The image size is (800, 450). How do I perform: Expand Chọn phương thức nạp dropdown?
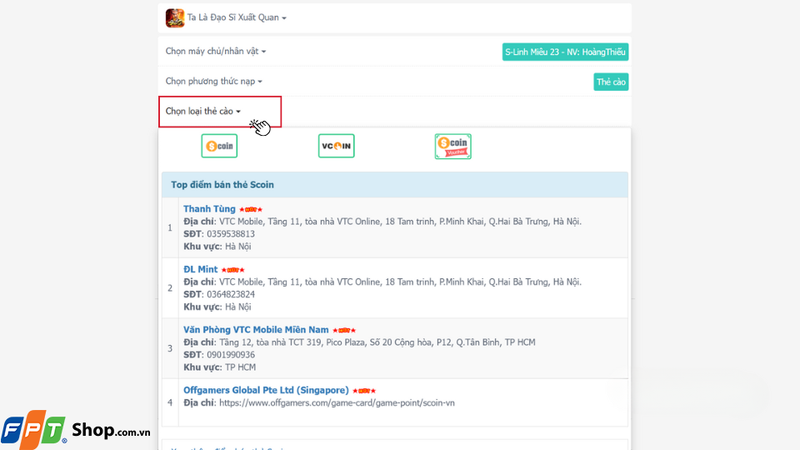[214, 81]
